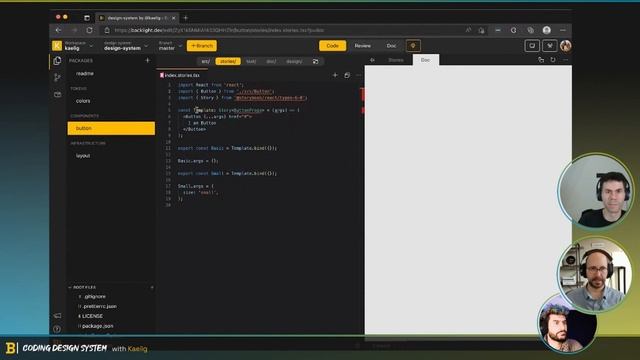Open new browser tab
640x360 pixels.
point(186,18)
